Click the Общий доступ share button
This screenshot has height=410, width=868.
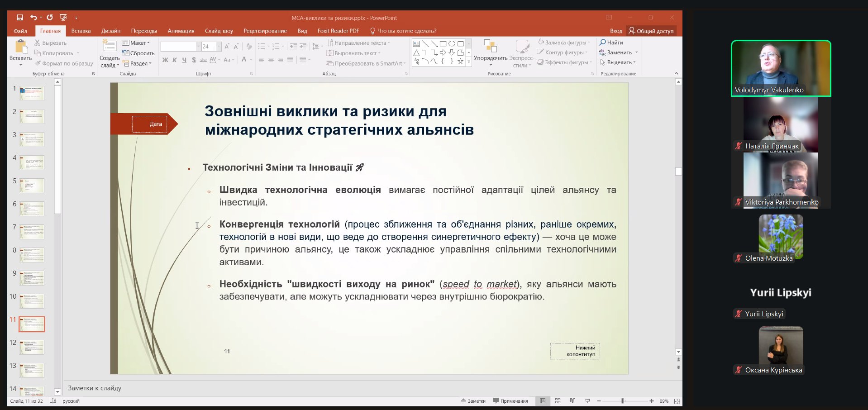[x=651, y=31]
